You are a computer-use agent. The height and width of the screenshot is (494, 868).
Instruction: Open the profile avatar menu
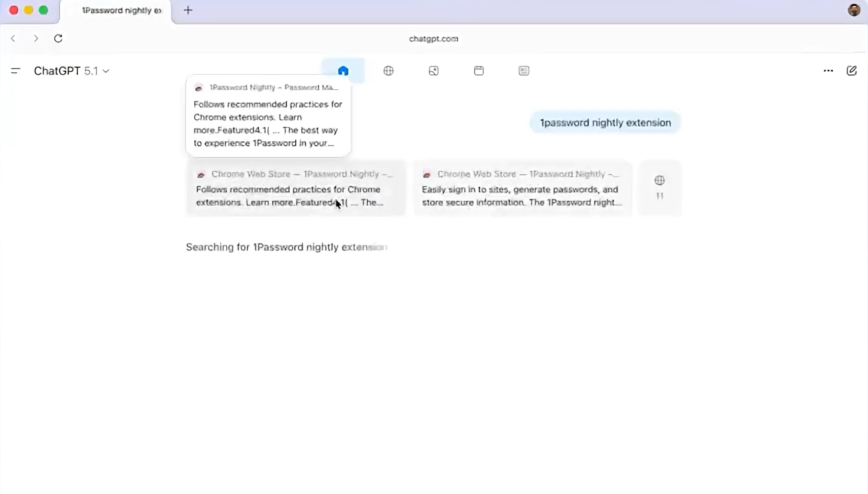tap(854, 10)
